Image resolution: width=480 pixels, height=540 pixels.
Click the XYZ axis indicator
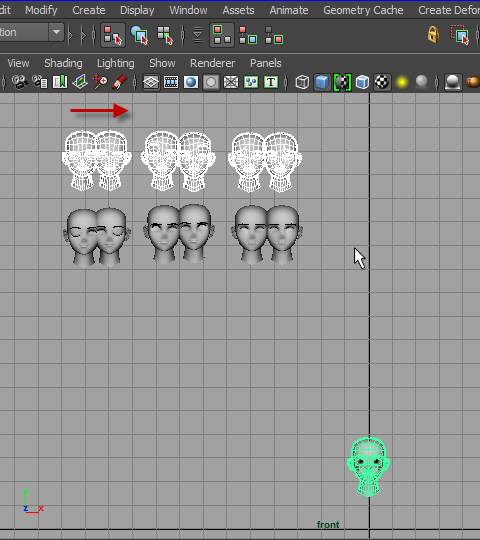33,502
